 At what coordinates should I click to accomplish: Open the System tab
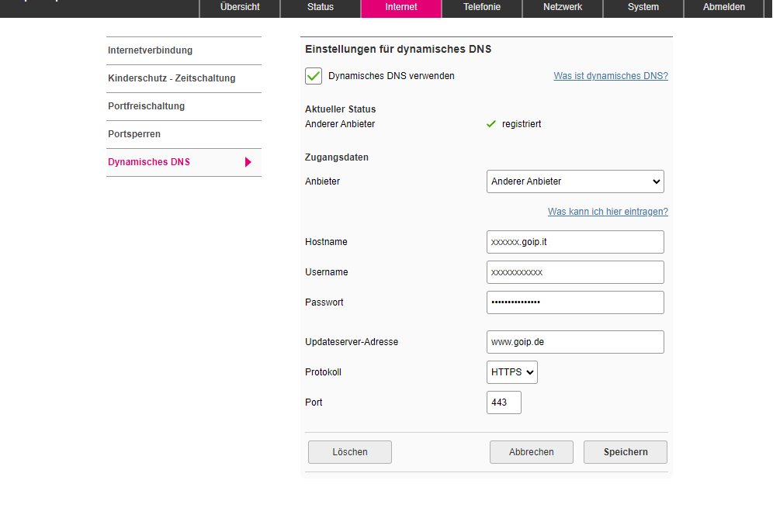[x=643, y=8]
